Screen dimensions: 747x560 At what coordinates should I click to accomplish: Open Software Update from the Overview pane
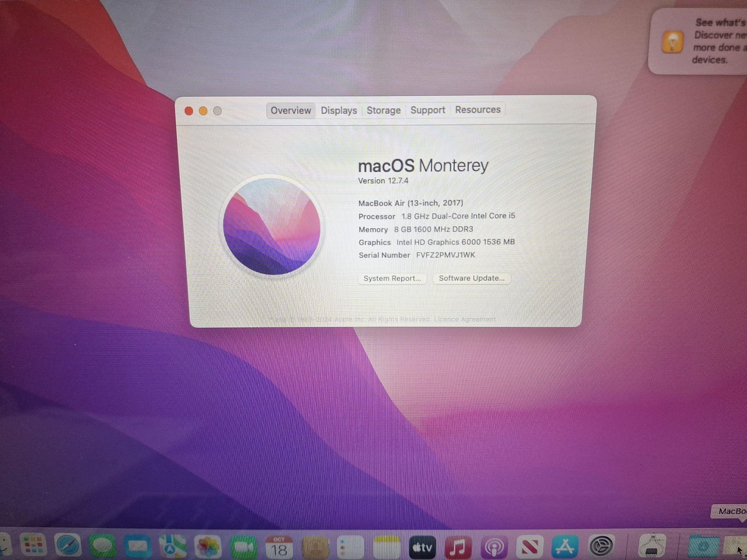(x=472, y=278)
